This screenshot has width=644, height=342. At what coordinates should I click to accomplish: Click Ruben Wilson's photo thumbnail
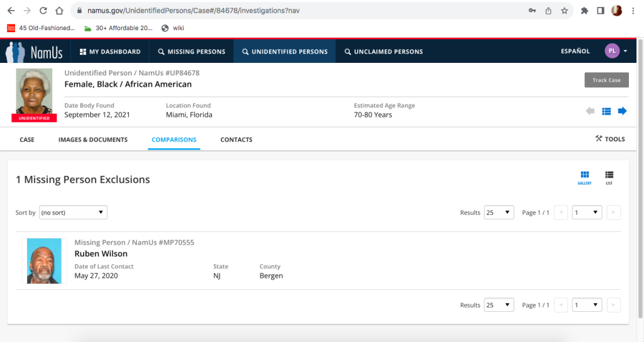coord(44,260)
